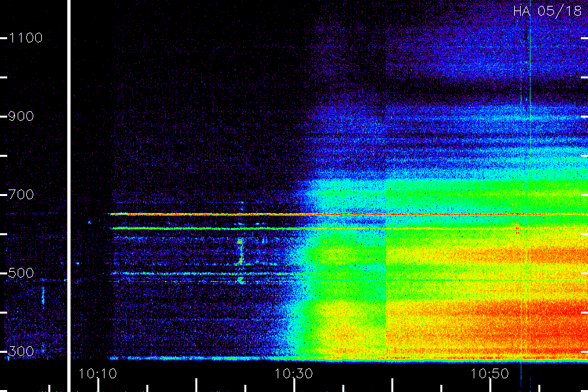
Task: Click the 10:50 time axis label
Action: coord(490,374)
